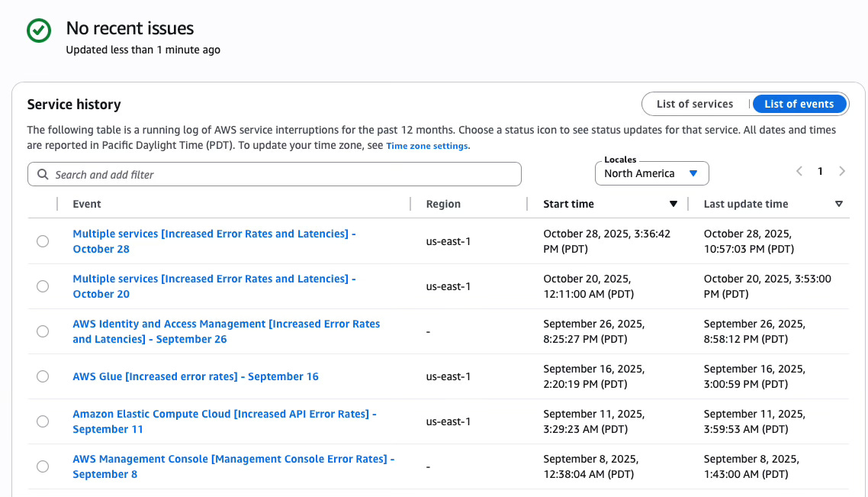Go to previous page with left chevron

click(x=799, y=171)
